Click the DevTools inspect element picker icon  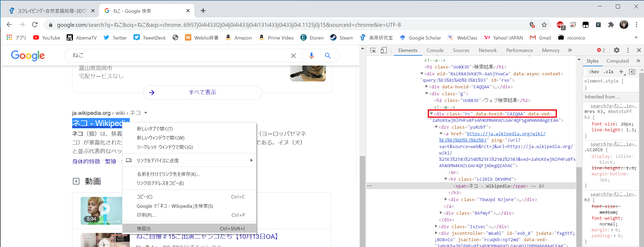tap(373, 50)
